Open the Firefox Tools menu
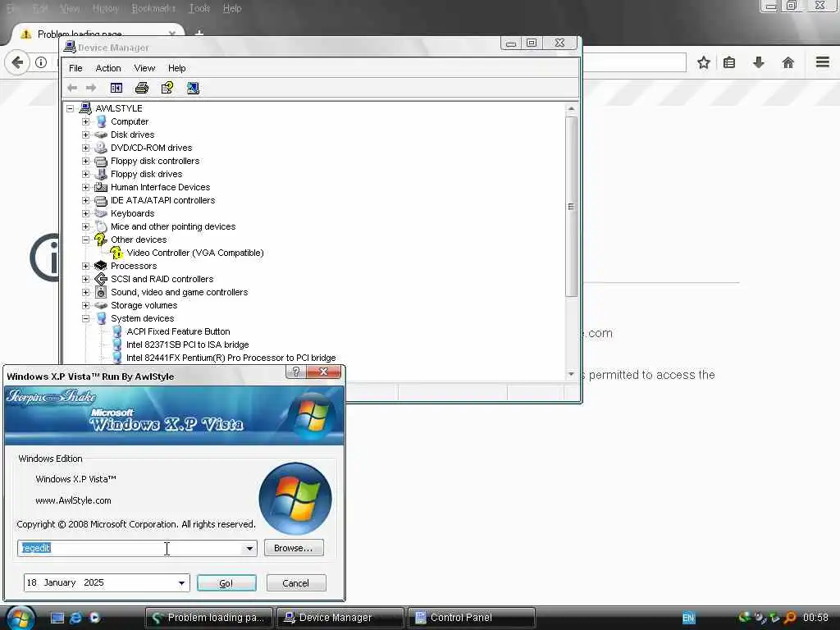This screenshot has height=630, width=840. (x=199, y=8)
